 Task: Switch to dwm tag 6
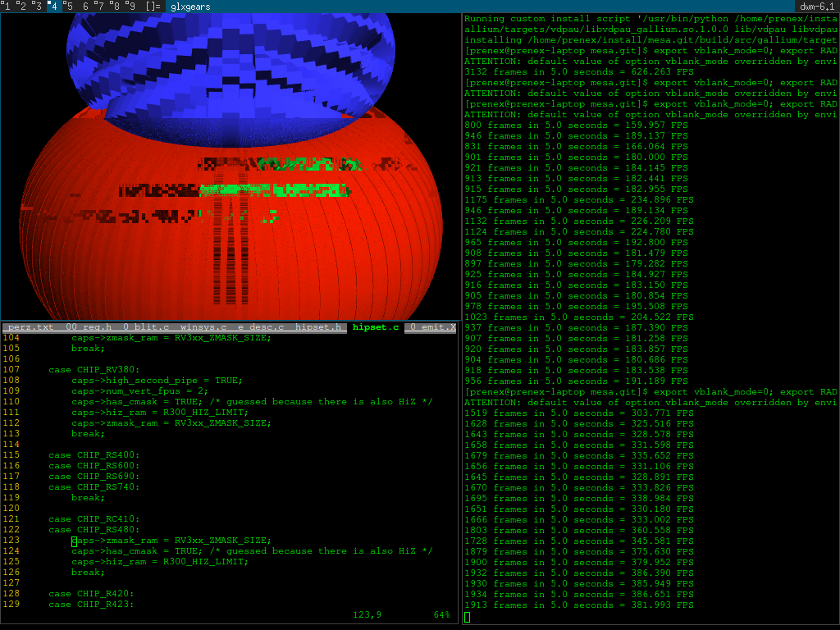[x=84, y=7]
